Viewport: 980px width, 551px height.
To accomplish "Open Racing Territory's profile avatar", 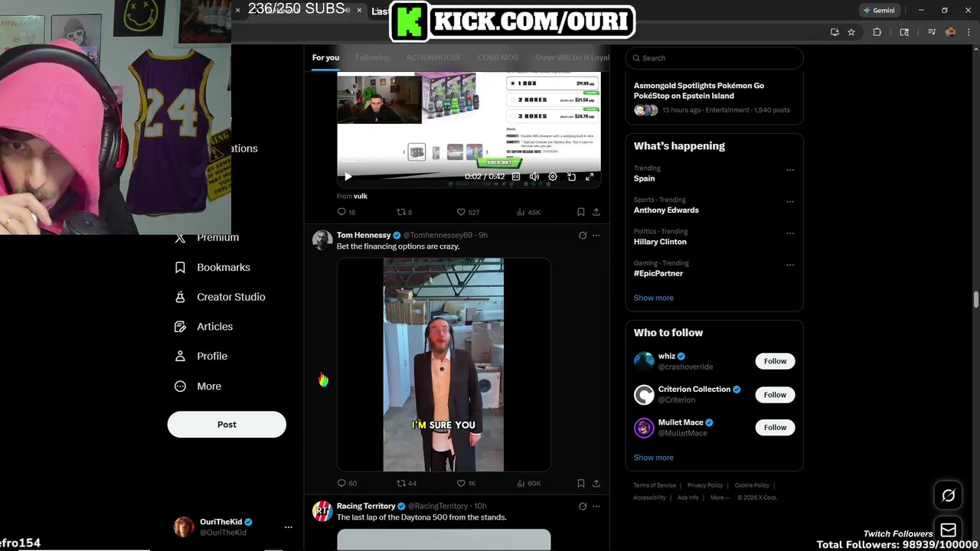I will [322, 511].
